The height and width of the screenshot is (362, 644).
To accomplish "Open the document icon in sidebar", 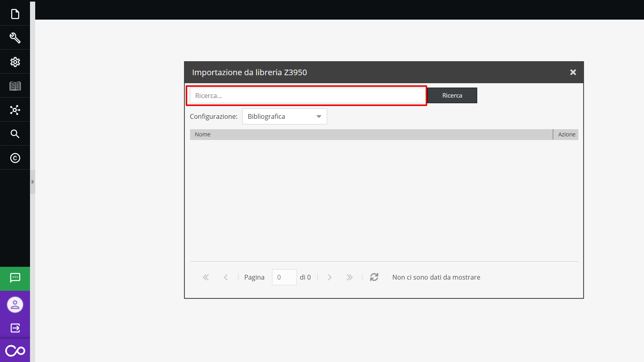I will [15, 14].
